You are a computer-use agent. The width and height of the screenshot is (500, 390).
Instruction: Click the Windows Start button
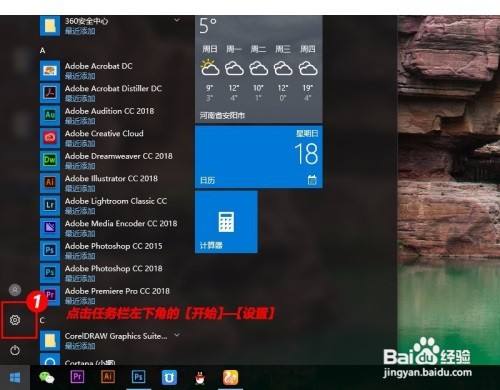coord(15,377)
